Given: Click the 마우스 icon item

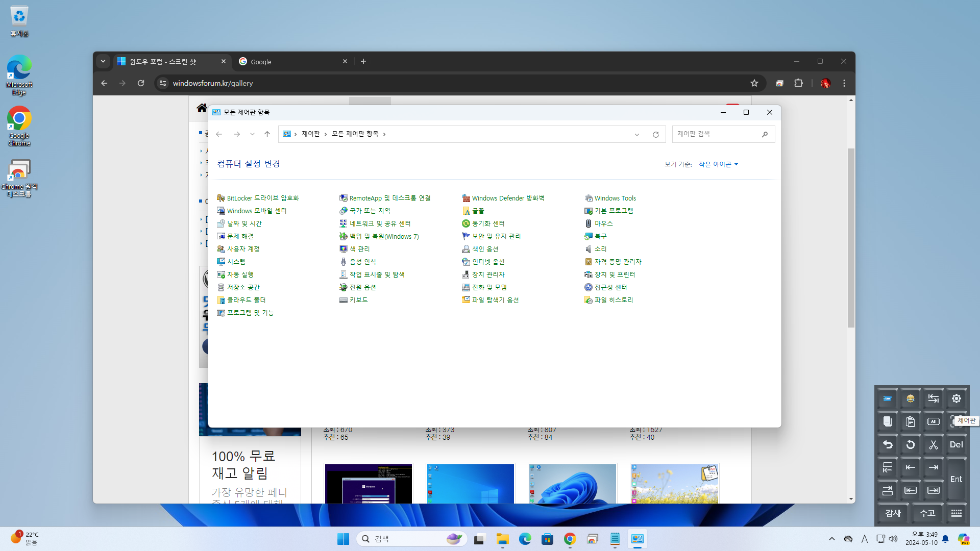Looking at the screenshot, I should 589,223.
